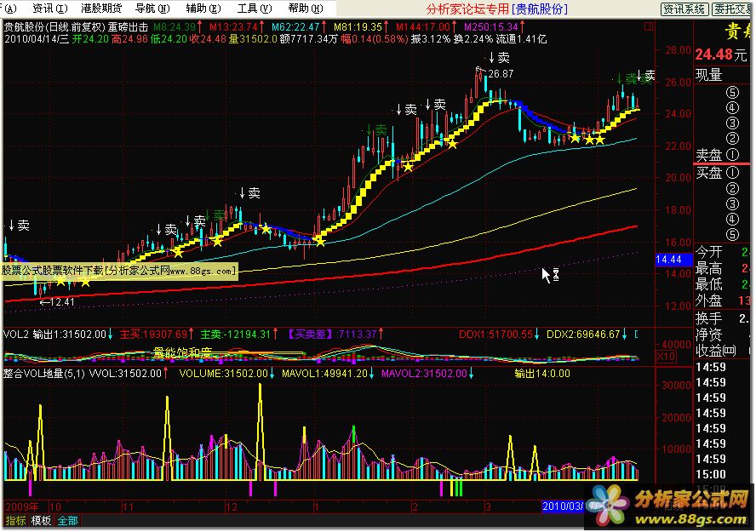Click sell level ⑤ in 卖盘 list
This screenshot has width=756, height=532.
pos(731,93)
